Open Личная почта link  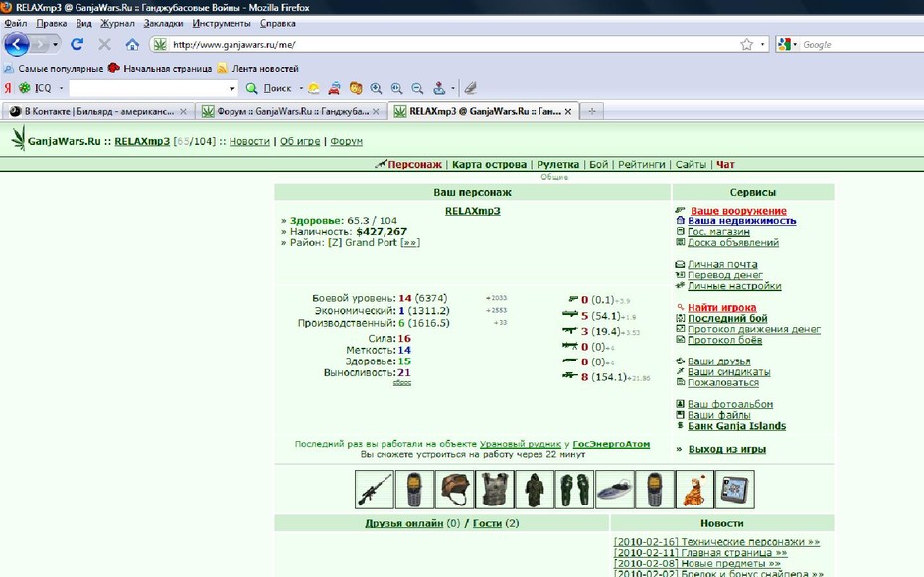[722, 264]
